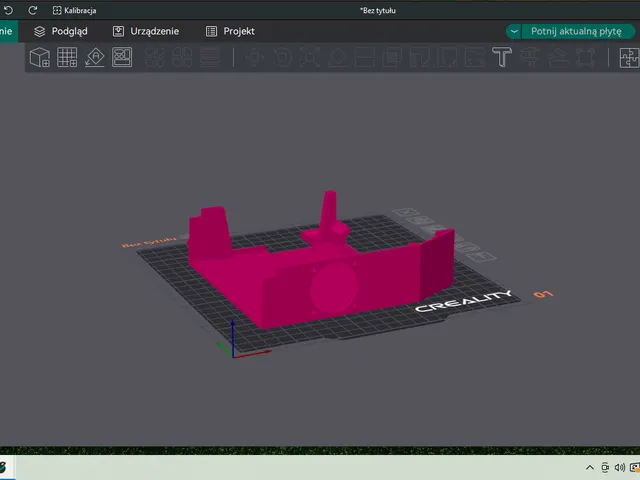Click the orange Bez tytułu plate name
Screen dimensions: 640x480
pos(149,242)
